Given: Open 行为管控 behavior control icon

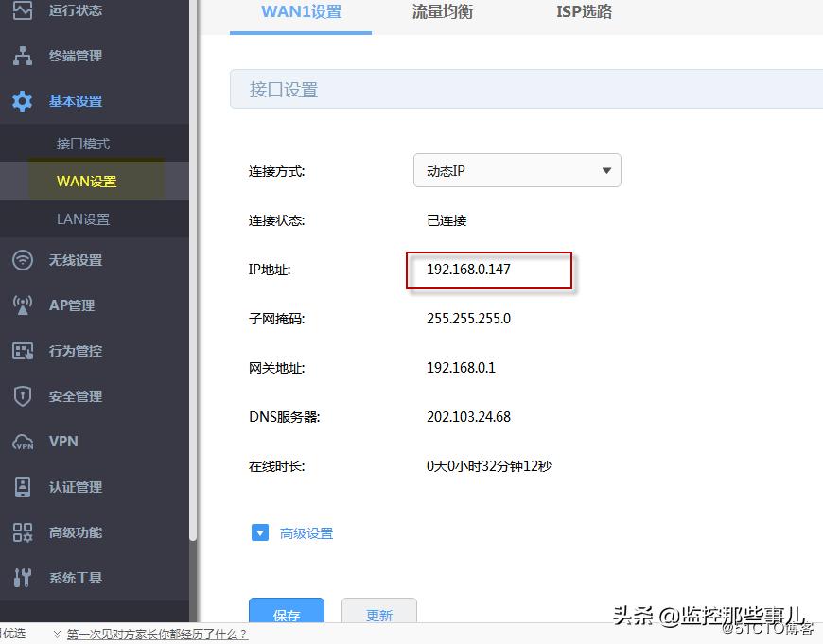Looking at the screenshot, I should (23, 351).
